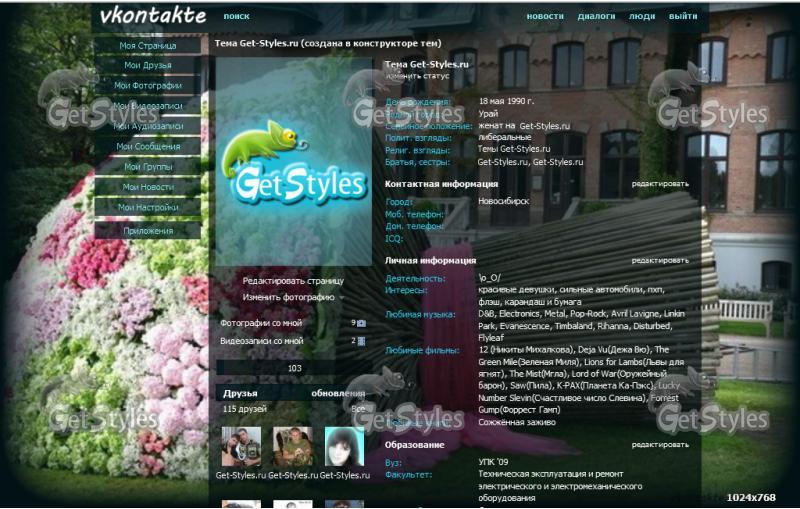The height and width of the screenshot is (509, 800).
Task: Click Редактировать страницу under profile photo
Action: (x=293, y=281)
